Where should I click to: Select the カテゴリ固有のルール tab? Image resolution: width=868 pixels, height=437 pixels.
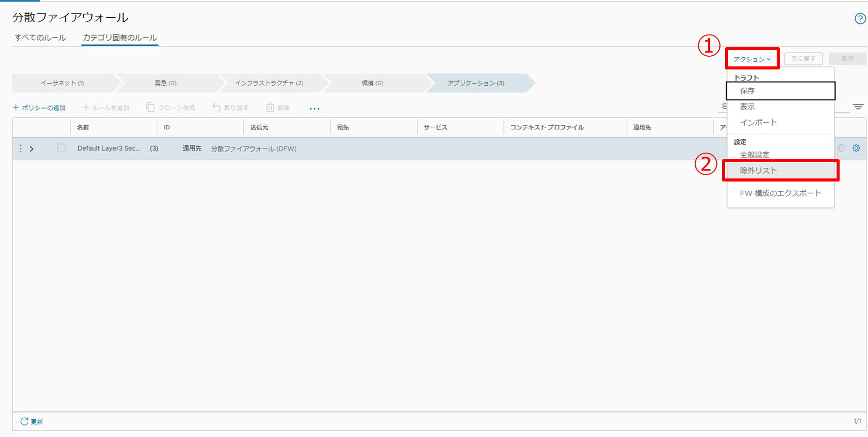(x=120, y=38)
